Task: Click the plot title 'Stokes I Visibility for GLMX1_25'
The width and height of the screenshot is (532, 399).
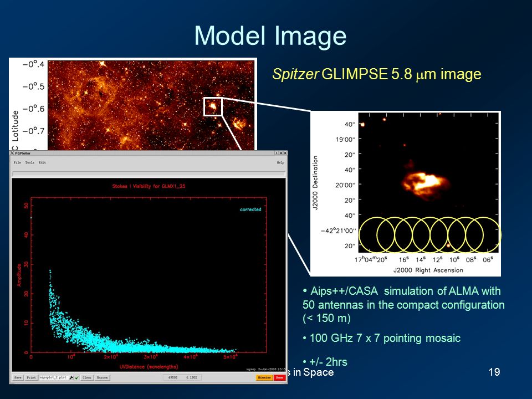Action: 149,186
